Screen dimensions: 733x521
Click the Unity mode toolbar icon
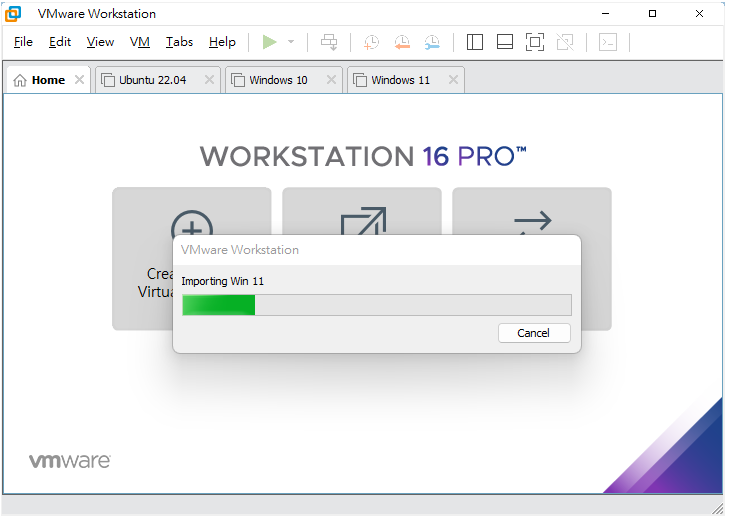pyautogui.click(x=565, y=42)
